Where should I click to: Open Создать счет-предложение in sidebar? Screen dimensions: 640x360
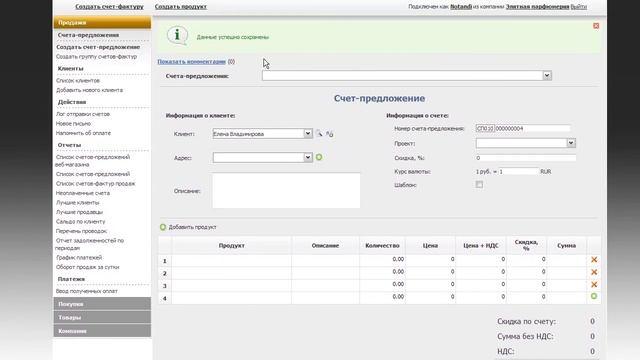[98, 47]
